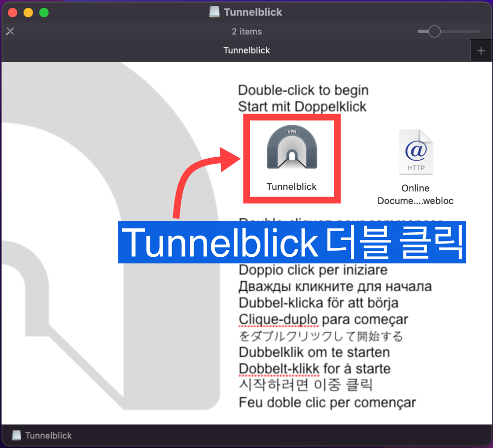Close the Tunnelblick window
Image resolution: width=493 pixels, height=448 pixels.
[13, 13]
